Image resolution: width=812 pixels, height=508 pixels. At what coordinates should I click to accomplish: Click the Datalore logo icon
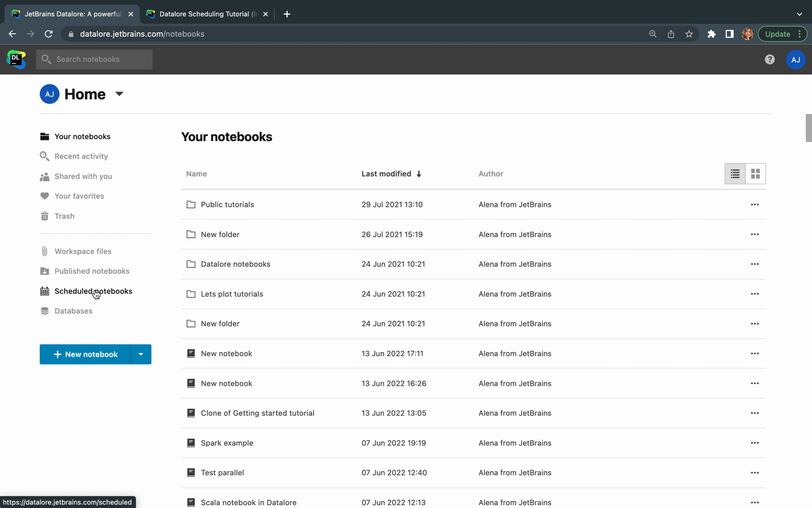16,59
